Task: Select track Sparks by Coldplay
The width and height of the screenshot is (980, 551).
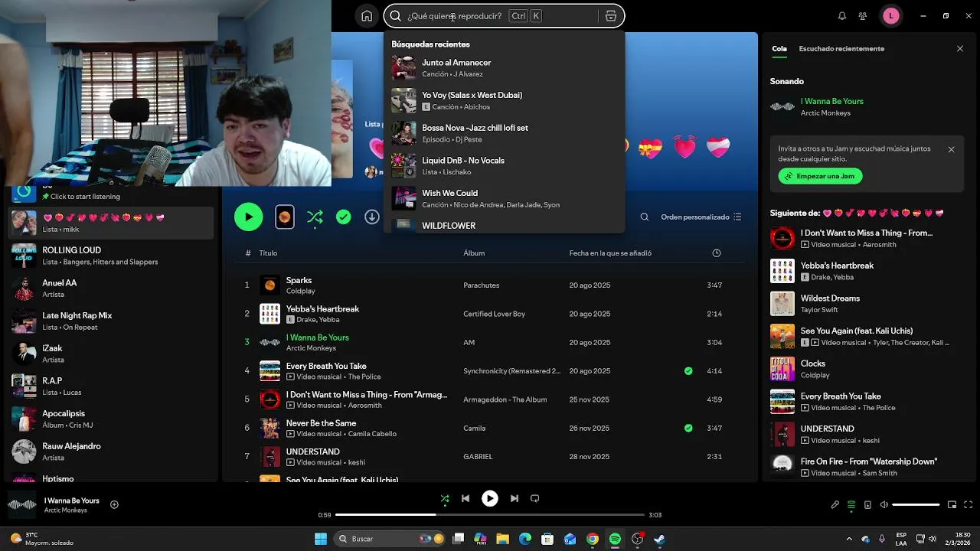Action: point(490,285)
